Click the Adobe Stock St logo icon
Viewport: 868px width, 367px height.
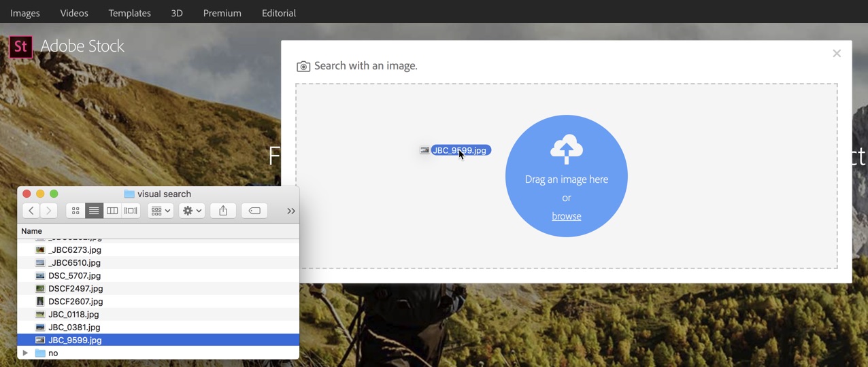coord(20,46)
